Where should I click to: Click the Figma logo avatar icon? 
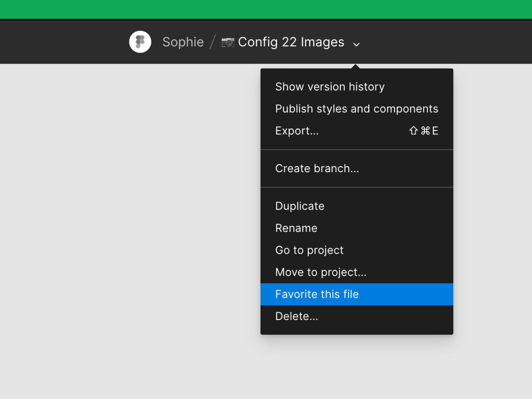140,42
